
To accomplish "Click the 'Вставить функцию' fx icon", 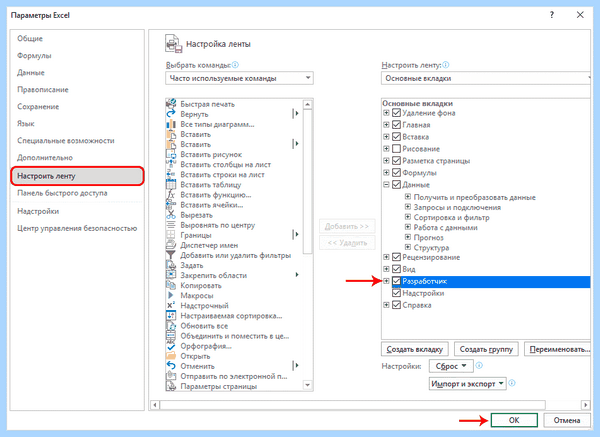I will 171,194.
